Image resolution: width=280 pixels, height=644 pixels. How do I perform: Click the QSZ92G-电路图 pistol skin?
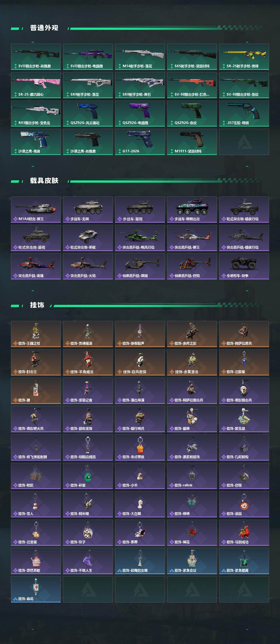point(140,113)
